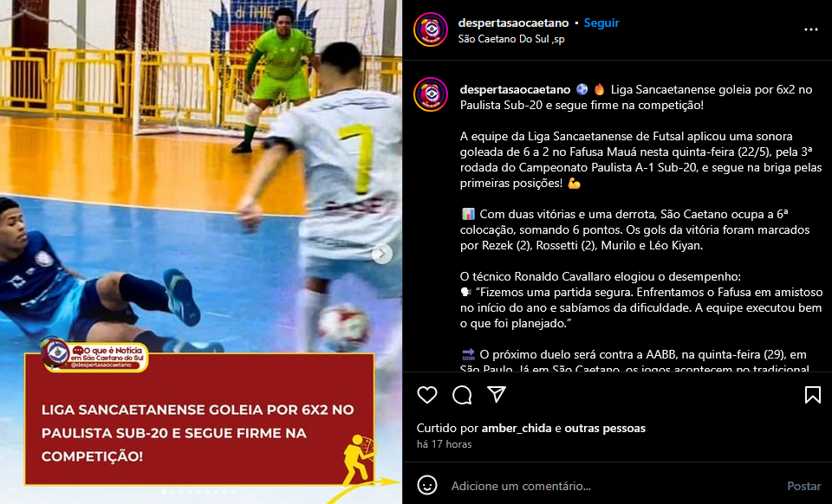Open comments via speech bubble icon
Screen dimensions: 832x504
pos(462,395)
